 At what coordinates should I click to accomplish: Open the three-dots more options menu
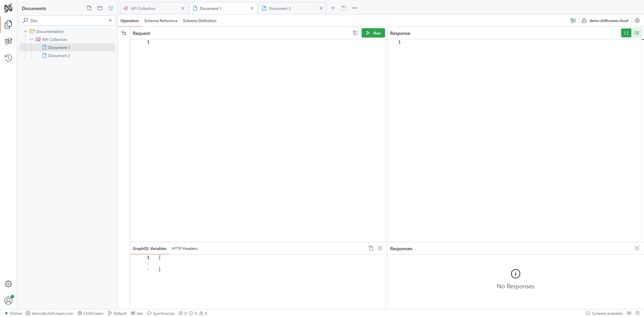point(355,8)
